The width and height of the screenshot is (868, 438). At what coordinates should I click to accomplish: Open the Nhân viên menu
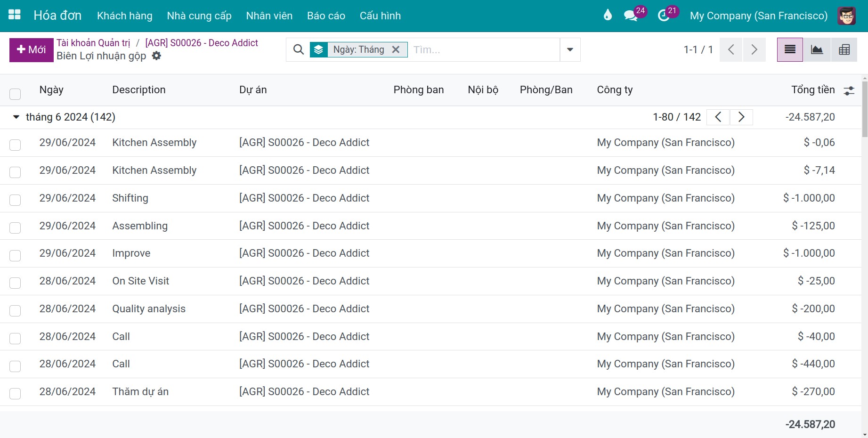(269, 16)
